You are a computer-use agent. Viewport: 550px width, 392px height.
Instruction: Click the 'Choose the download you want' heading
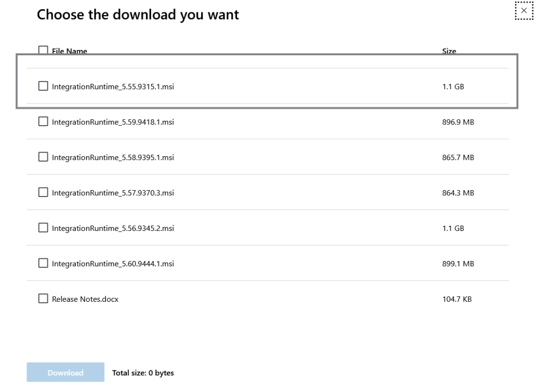click(138, 15)
